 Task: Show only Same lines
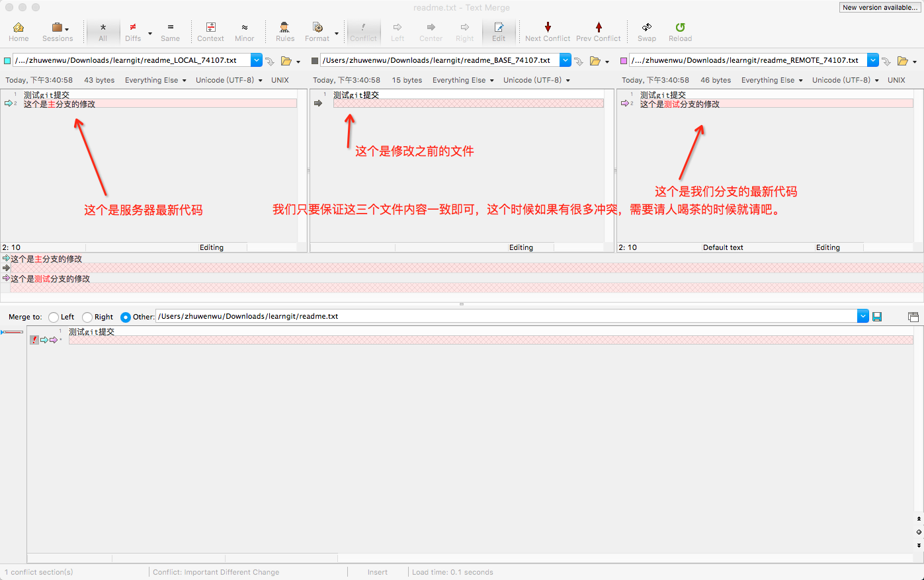point(170,31)
